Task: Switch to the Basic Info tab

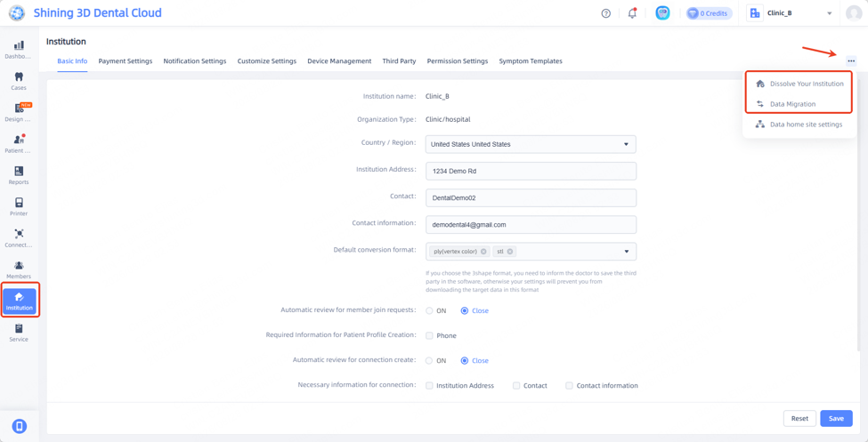Action: (72, 60)
